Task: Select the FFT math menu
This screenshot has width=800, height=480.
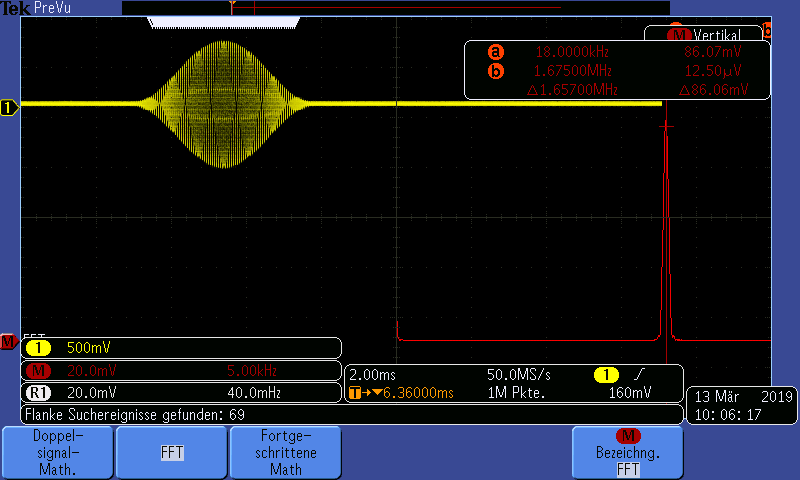Action: tap(172, 453)
